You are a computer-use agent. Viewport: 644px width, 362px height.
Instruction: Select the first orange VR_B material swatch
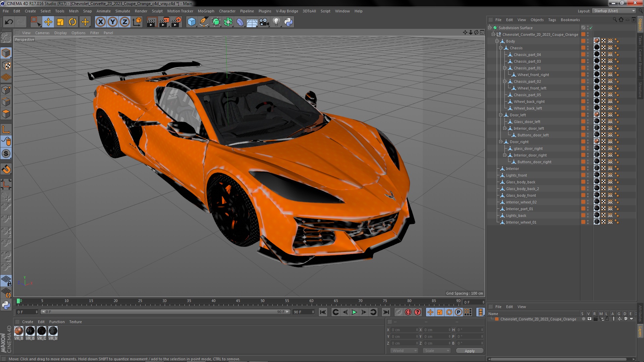pyautogui.click(x=19, y=331)
